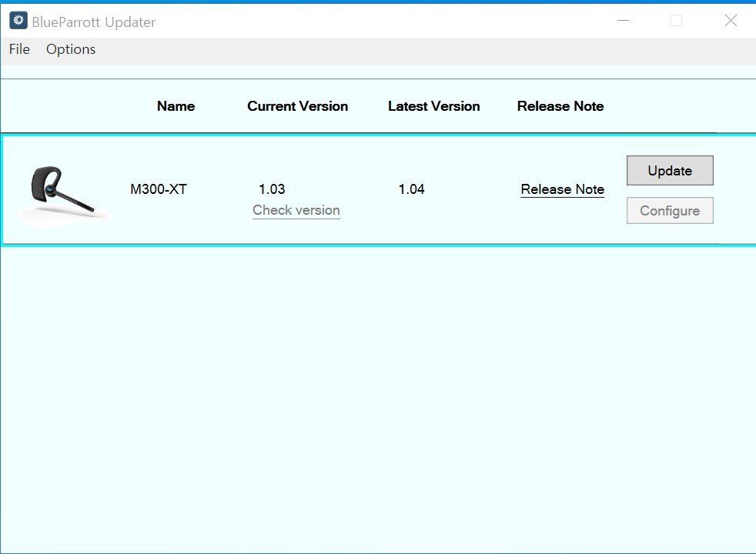The height and width of the screenshot is (554, 756).
Task: Minimize the BlueParrott Updater window
Action: click(624, 21)
